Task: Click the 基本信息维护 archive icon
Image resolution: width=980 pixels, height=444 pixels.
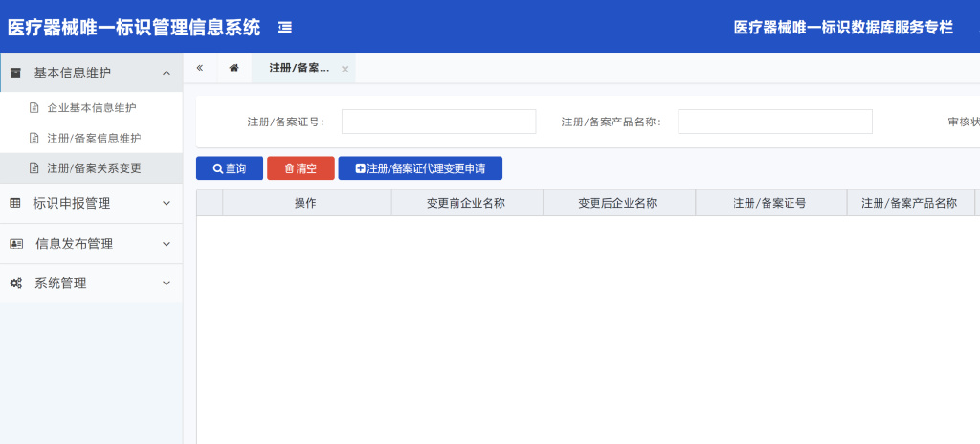Action: [x=15, y=73]
